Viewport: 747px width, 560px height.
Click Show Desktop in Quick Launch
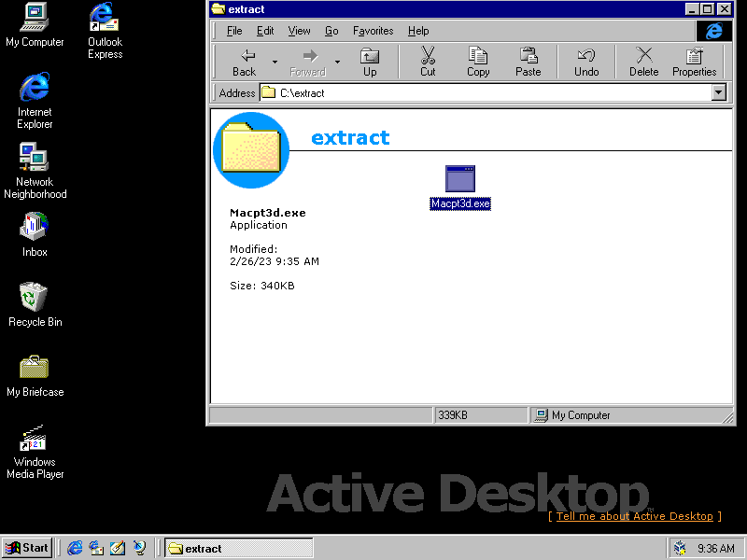pos(118,548)
